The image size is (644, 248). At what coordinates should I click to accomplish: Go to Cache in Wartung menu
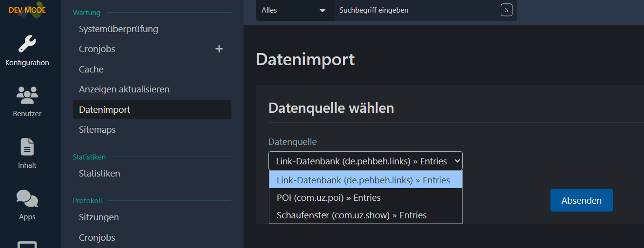[91, 70]
